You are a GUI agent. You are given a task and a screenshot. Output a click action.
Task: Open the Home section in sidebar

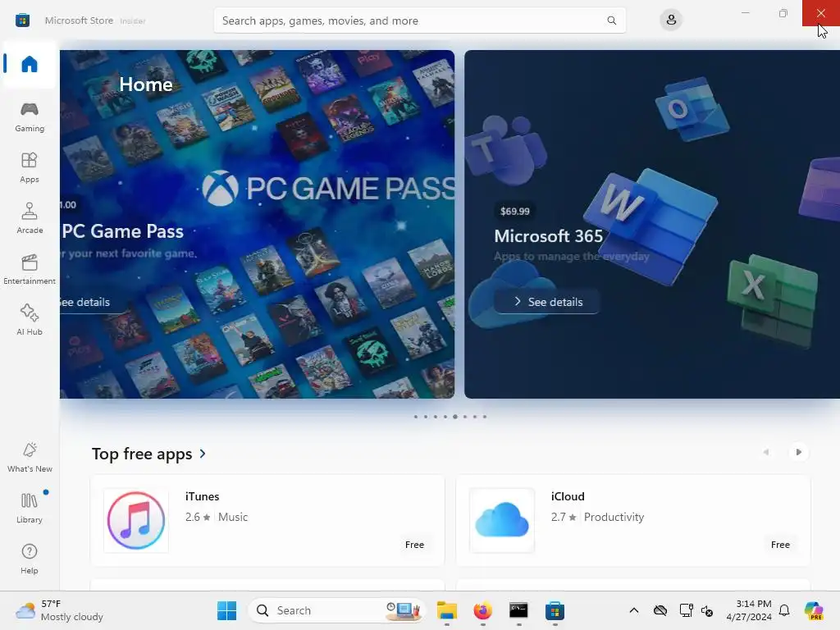[30, 64]
